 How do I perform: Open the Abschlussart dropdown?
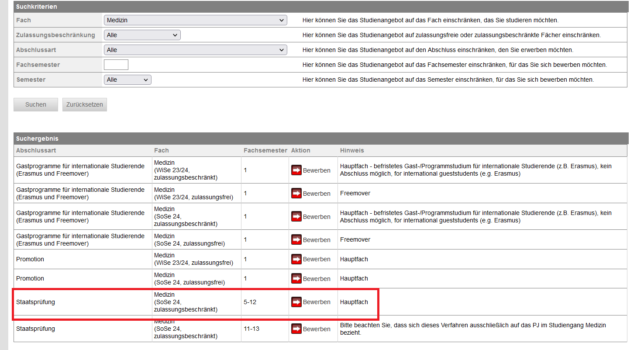[195, 50]
